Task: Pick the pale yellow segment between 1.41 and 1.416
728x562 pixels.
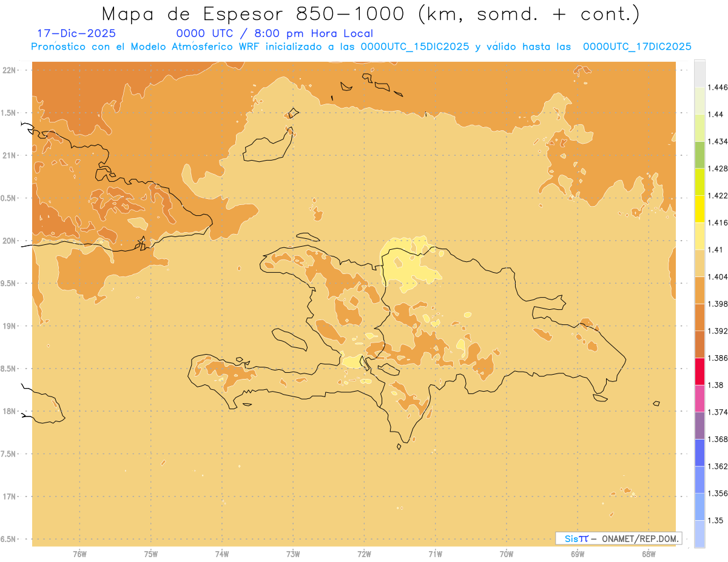Action: (x=699, y=236)
